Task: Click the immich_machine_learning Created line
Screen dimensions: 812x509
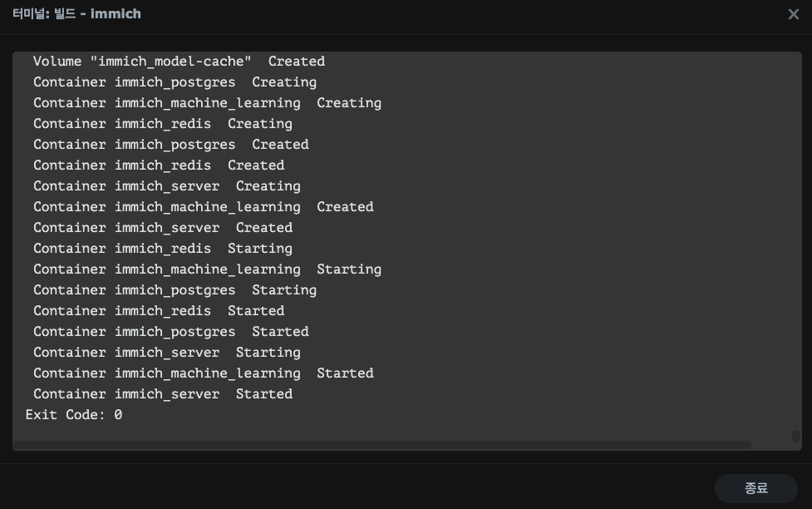Action: [204, 207]
